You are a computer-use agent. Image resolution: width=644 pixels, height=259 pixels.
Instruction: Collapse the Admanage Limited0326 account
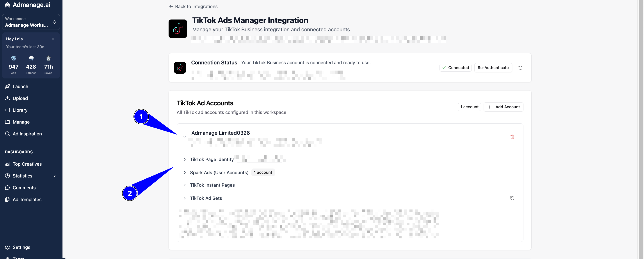(x=185, y=137)
